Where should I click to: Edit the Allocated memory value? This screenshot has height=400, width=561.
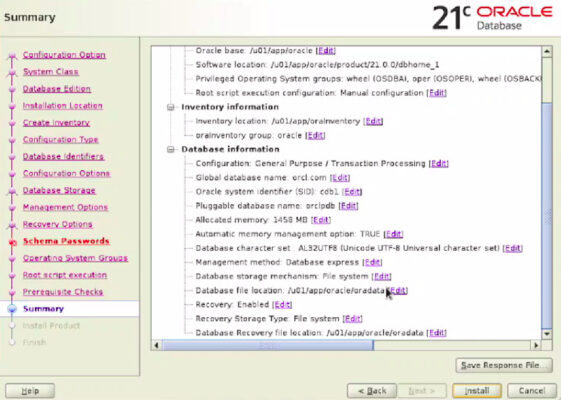point(321,220)
